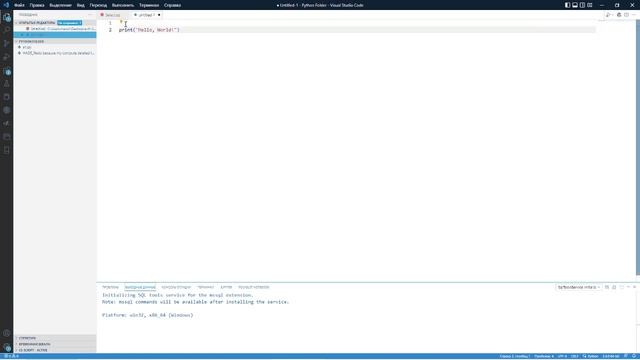Maximize the bottom panel chevron

coord(629,287)
